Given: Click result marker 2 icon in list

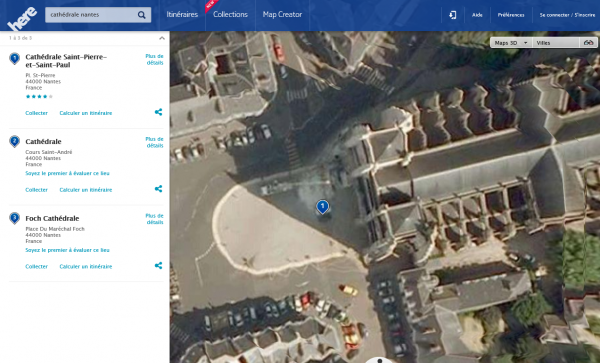Looking at the screenshot, I should pyautogui.click(x=15, y=142).
